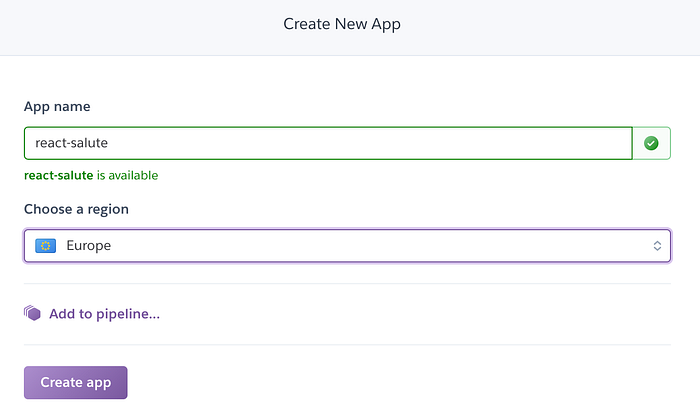
Task: Click the bold green react-salute availability text
Action: point(58,175)
